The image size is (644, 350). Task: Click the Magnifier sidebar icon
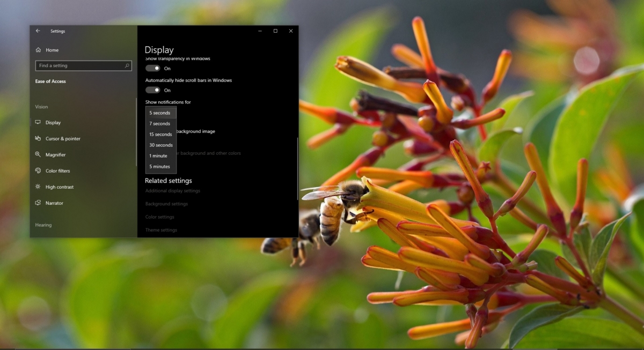[38, 154]
